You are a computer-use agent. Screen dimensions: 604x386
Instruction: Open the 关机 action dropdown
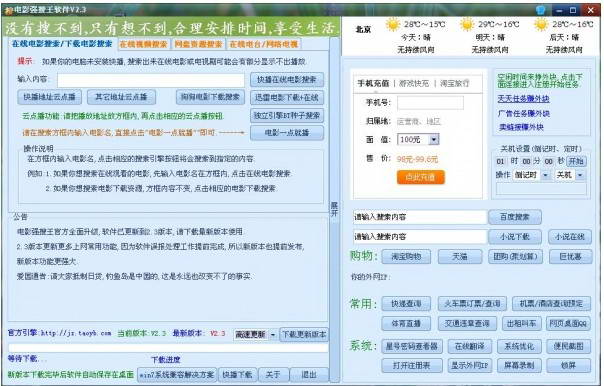[569, 175]
